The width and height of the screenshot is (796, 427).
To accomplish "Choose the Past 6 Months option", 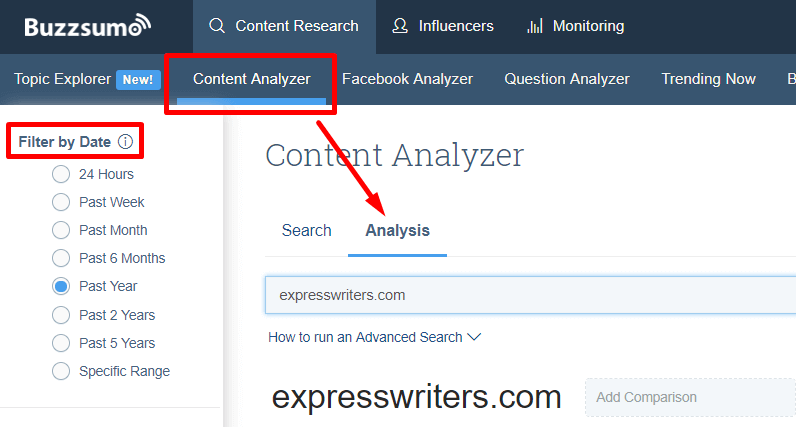I will pyautogui.click(x=61, y=258).
